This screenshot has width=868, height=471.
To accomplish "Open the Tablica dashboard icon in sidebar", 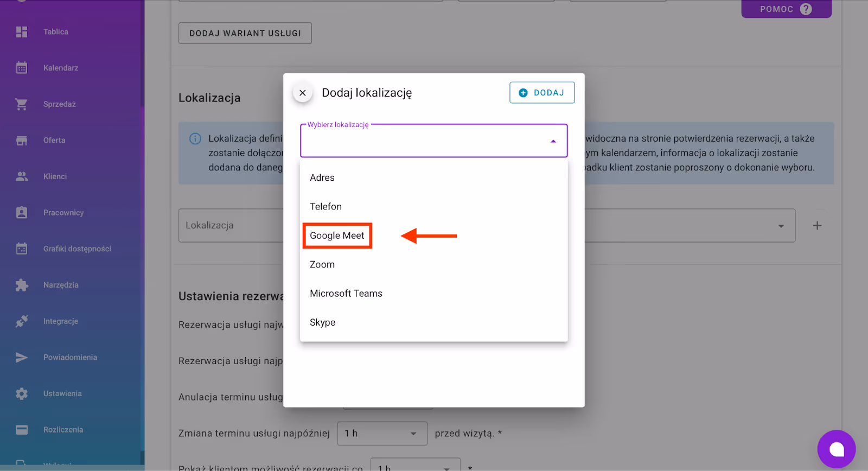I will click(22, 32).
